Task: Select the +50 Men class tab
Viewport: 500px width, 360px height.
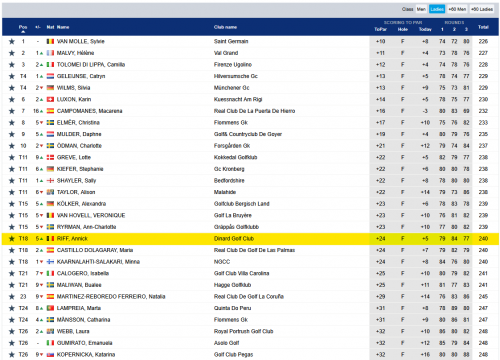Action: click(x=457, y=9)
